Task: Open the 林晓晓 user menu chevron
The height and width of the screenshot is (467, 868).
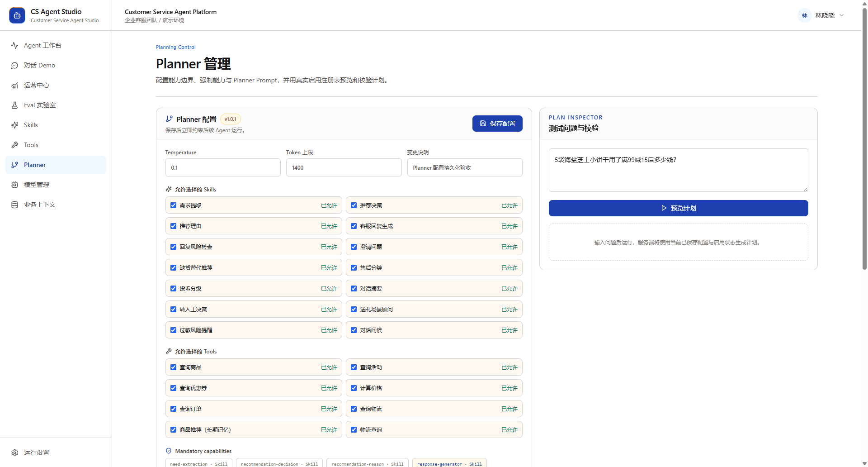Action: tap(842, 15)
